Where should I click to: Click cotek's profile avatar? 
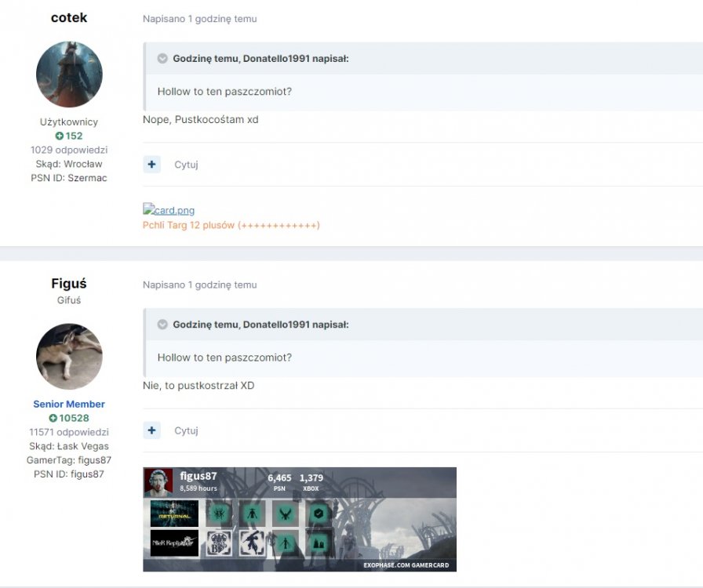[x=69, y=74]
